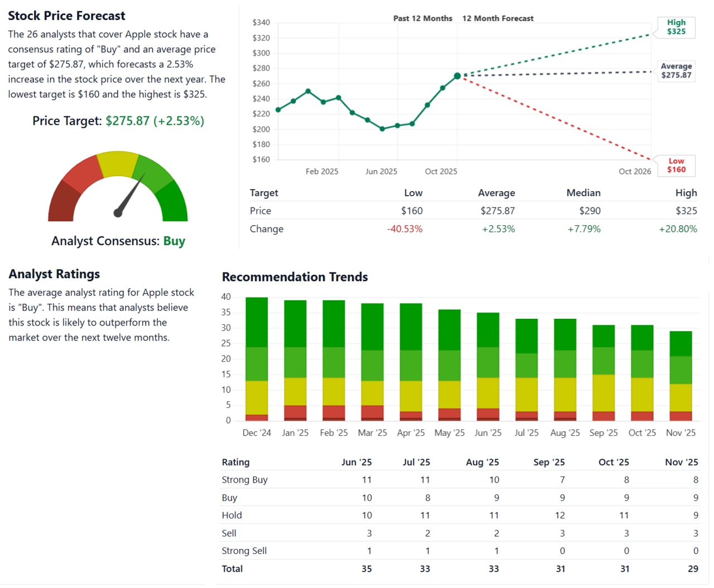This screenshot has height=588, width=714.
Task: Click the May '25 stacked bar
Action: (x=449, y=365)
